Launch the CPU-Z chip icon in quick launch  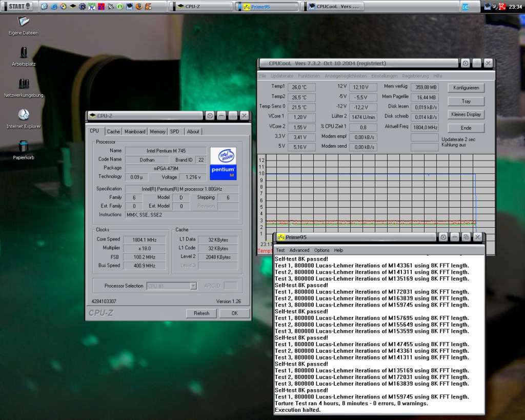pyautogui.click(x=73, y=6)
